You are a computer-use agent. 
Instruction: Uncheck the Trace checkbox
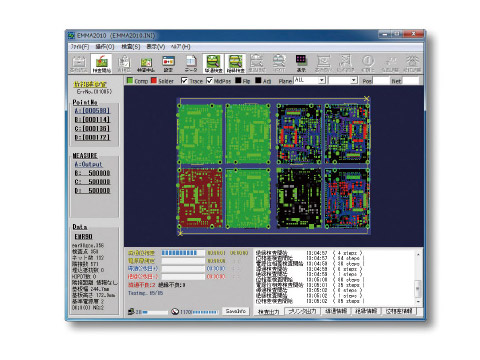[184, 81]
